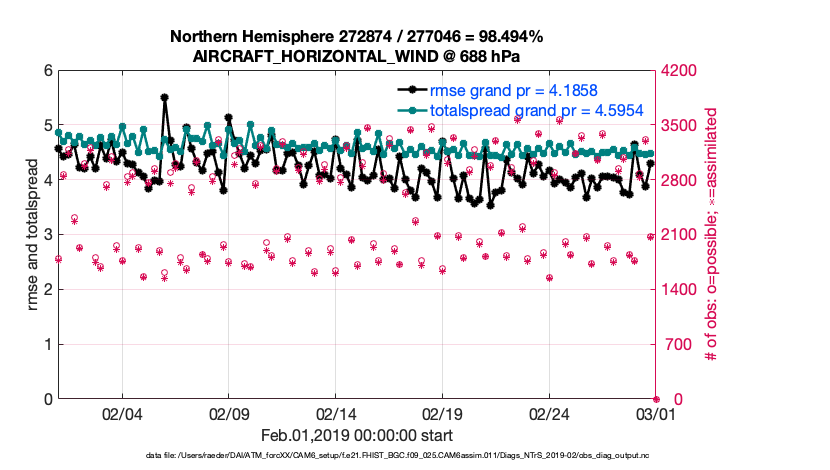This screenshot has width=830, height=470.
Task: Click the left y-axis label rmse and totalspread
Action: coord(33,235)
